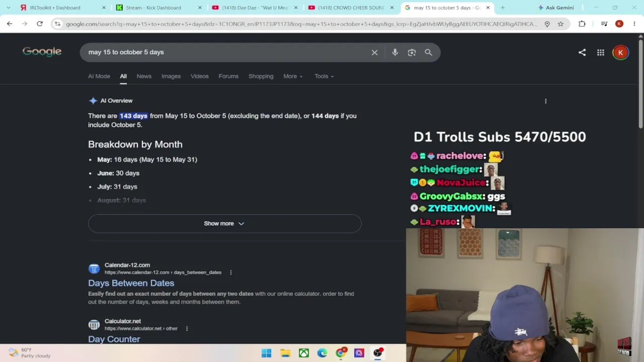This screenshot has height=362, width=644.
Task: Open the Tools dropdown
Action: [x=324, y=76]
